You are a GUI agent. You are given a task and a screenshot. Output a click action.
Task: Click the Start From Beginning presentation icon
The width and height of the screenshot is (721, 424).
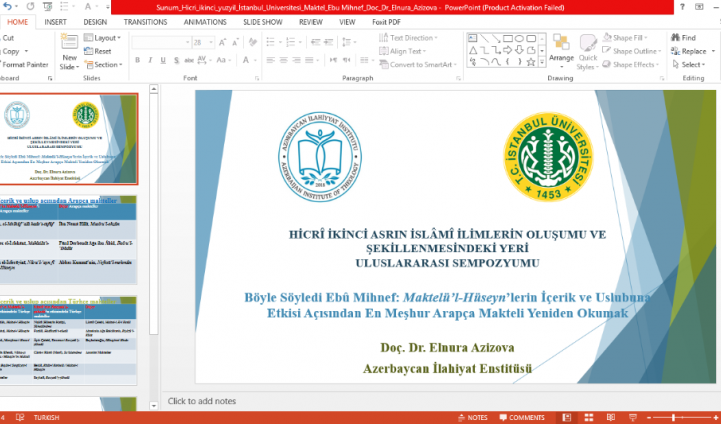coord(47,6)
